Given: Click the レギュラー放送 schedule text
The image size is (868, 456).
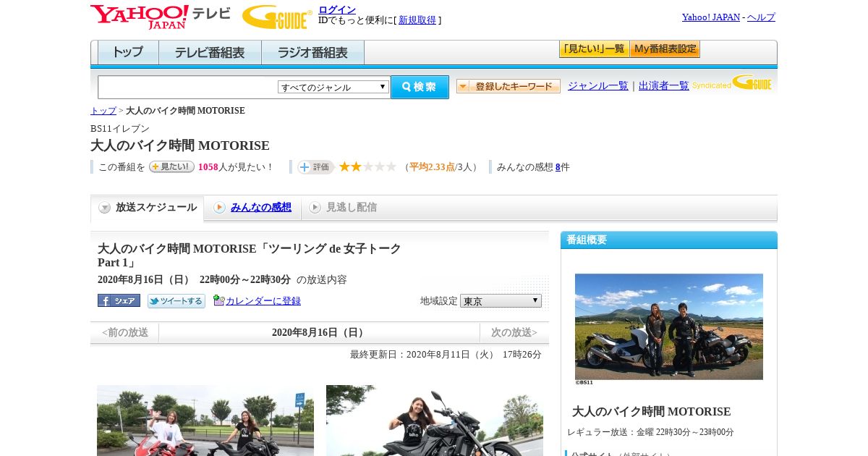Looking at the screenshot, I should click(x=650, y=432).
